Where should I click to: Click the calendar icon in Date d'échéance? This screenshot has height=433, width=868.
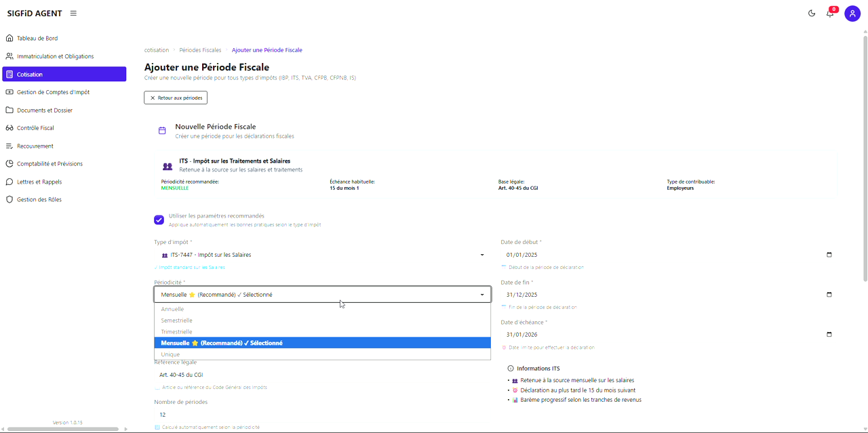[829, 335]
